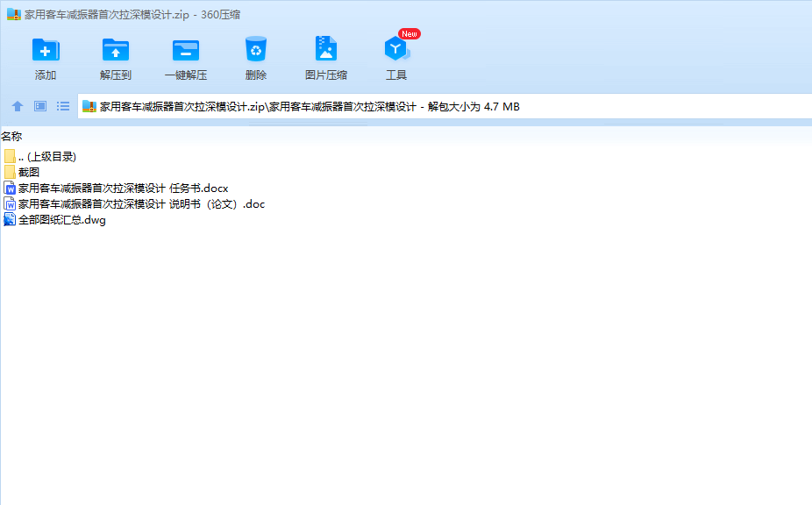Click the 添加 (Add) toolbar icon

[x=46, y=51]
